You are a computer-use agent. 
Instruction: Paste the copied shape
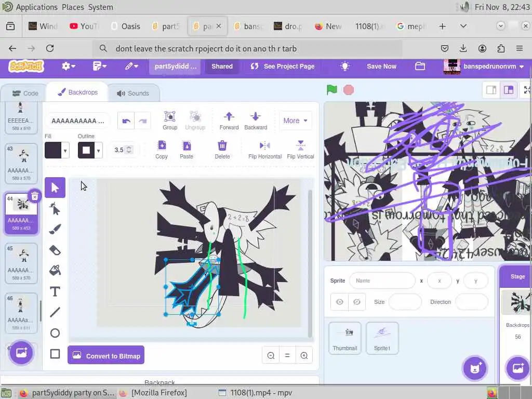pos(187,150)
